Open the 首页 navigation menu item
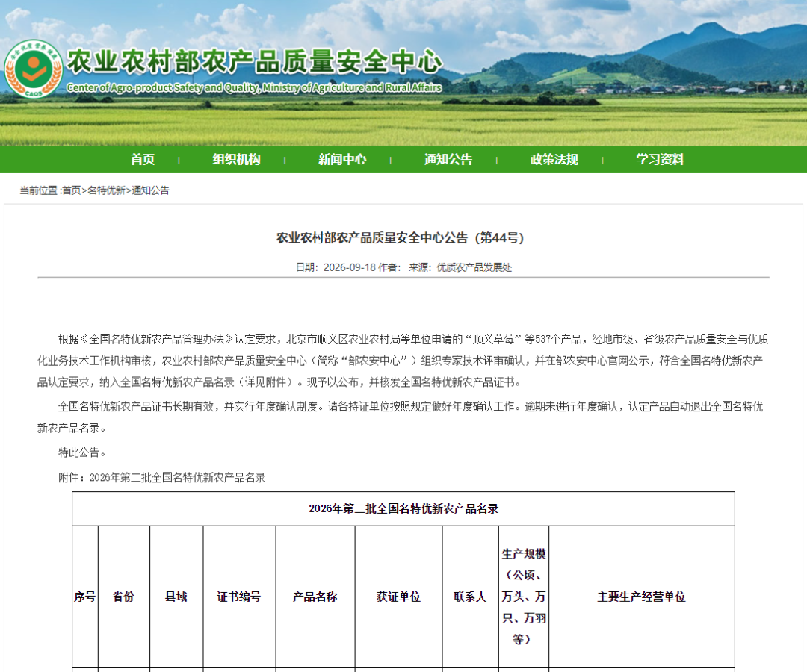Viewport: 807px width, 672px height. (143, 159)
